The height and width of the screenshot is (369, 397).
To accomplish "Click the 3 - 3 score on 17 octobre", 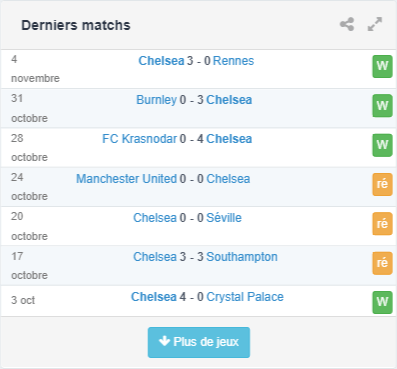I will pos(191,257).
